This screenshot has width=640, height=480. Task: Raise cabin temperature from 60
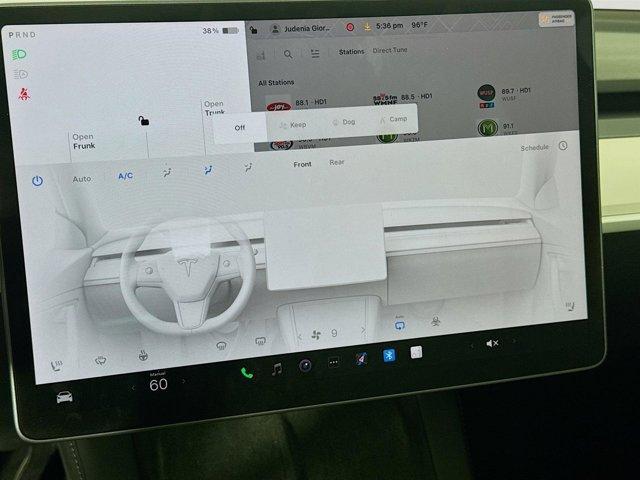pos(184,381)
